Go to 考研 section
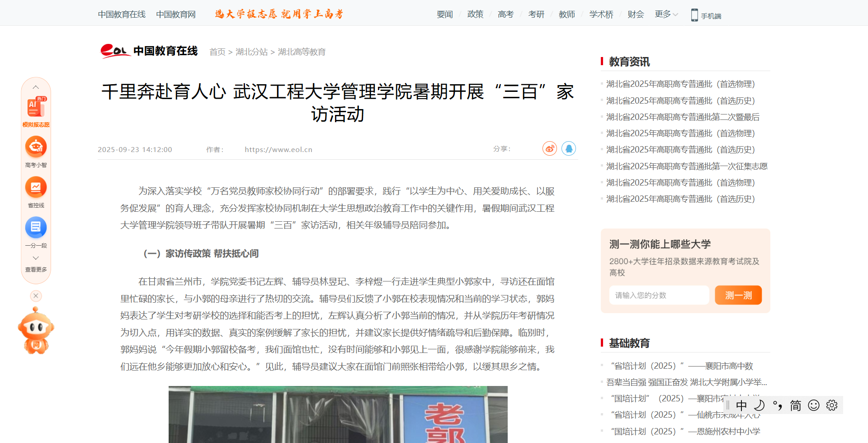 pos(536,14)
